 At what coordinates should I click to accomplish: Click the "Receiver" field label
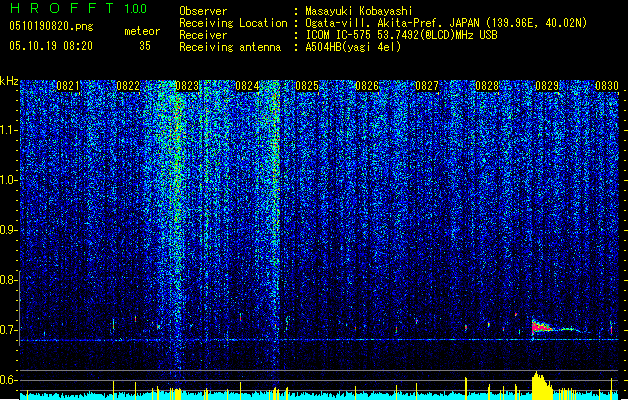tap(203, 35)
